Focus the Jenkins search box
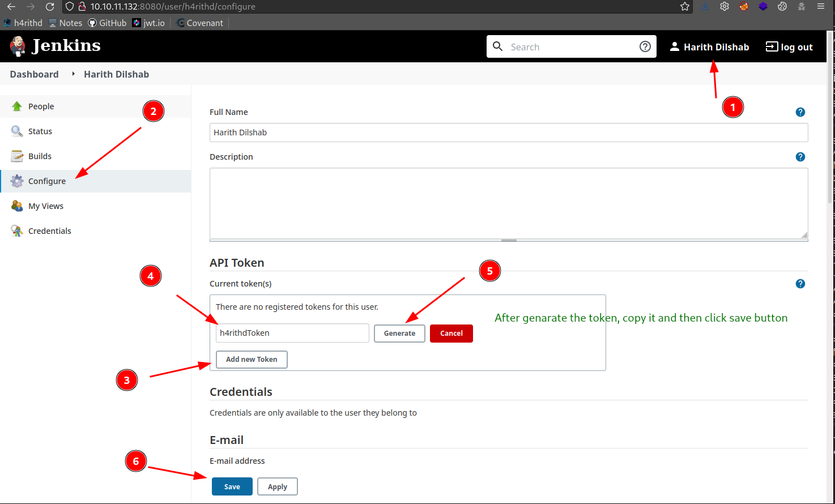Screen dimensions: 835x504 [572, 46]
